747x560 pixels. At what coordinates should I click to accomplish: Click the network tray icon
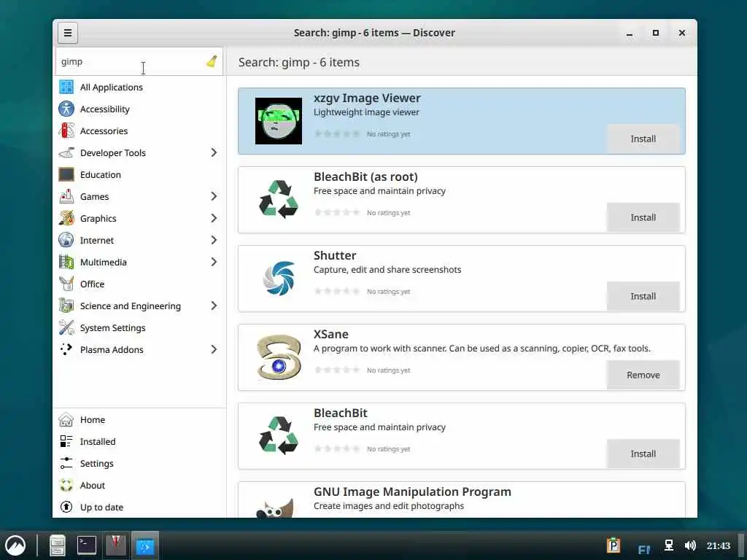coord(669,545)
